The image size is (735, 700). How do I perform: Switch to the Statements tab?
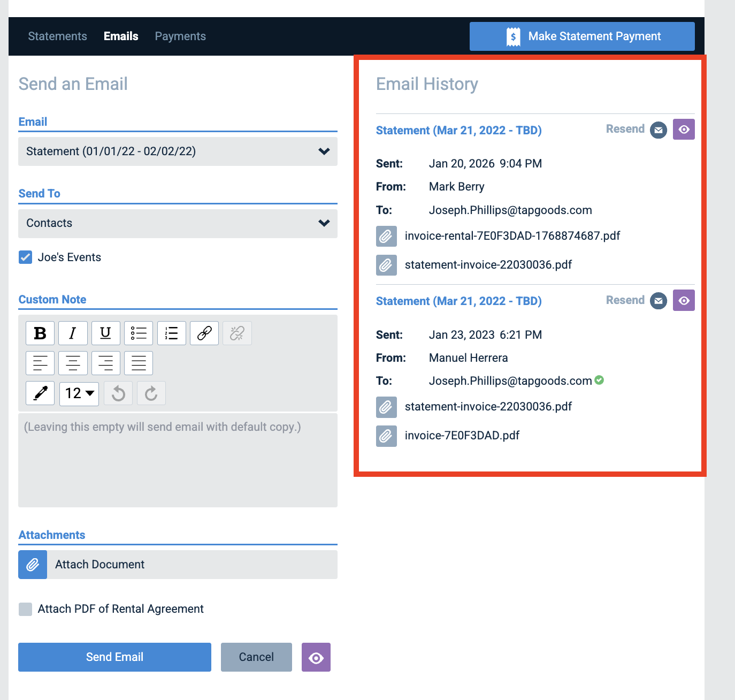[x=57, y=36]
